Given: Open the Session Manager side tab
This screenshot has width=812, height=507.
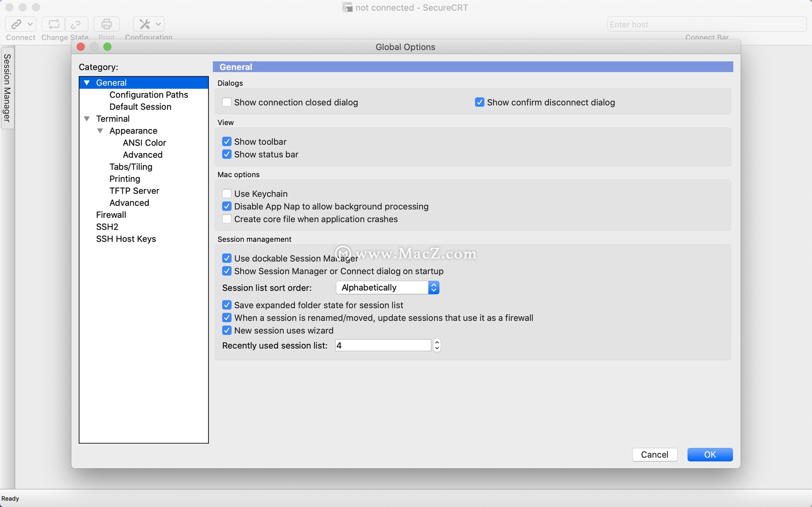Looking at the screenshot, I should tap(7, 88).
